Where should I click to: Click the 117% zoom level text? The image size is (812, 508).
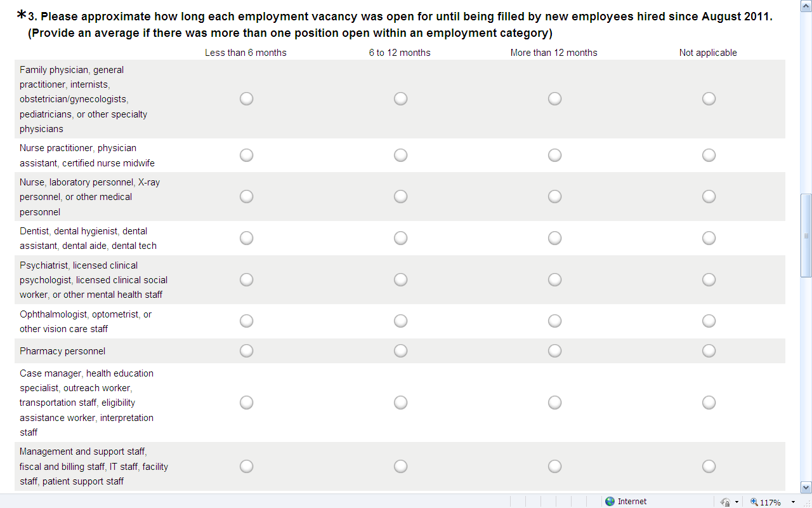[x=770, y=502]
